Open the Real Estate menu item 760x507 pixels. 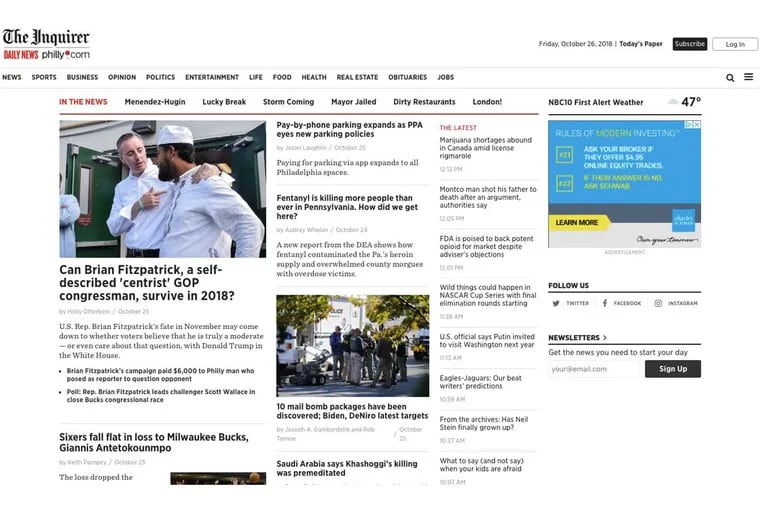pos(357,77)
